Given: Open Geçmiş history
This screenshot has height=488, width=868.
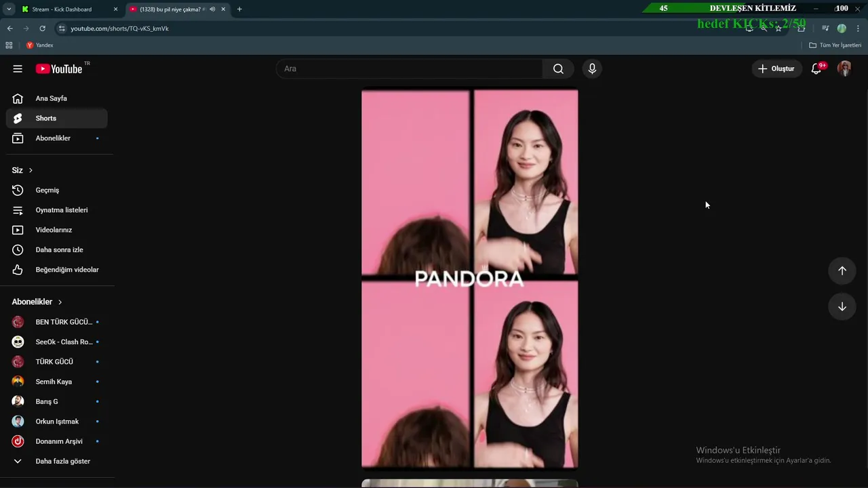Looking at the screenshot, I should (57, 190).
